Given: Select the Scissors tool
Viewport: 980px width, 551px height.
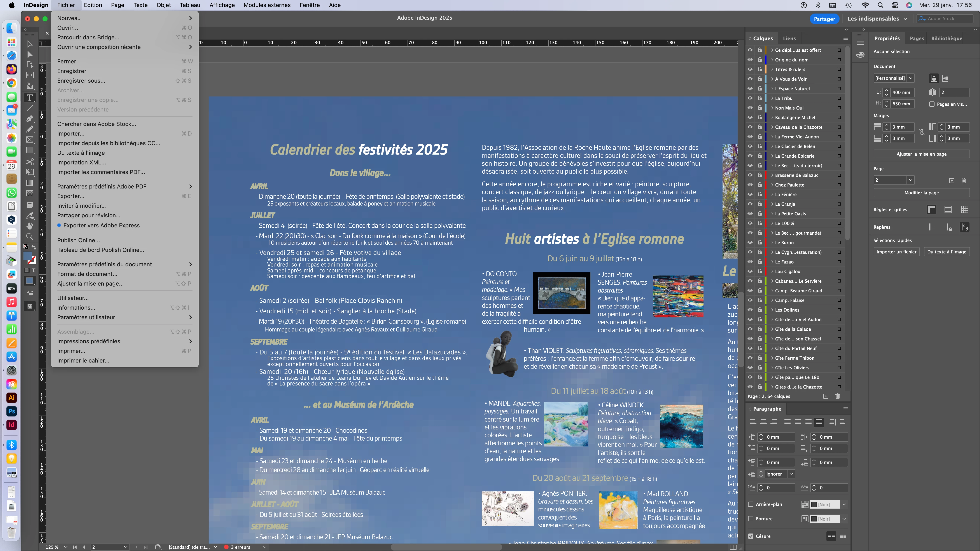Looking at the screenshot, I should [x=30, y=162].
